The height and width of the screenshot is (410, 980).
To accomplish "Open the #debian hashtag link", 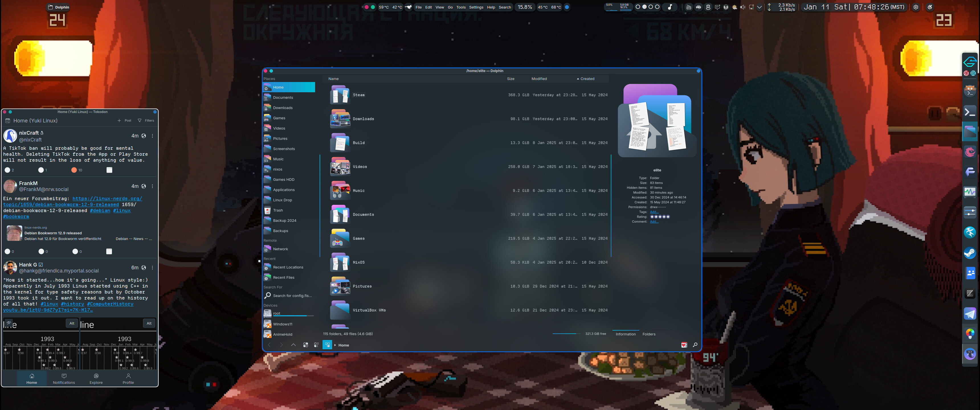I will point(100,211).
